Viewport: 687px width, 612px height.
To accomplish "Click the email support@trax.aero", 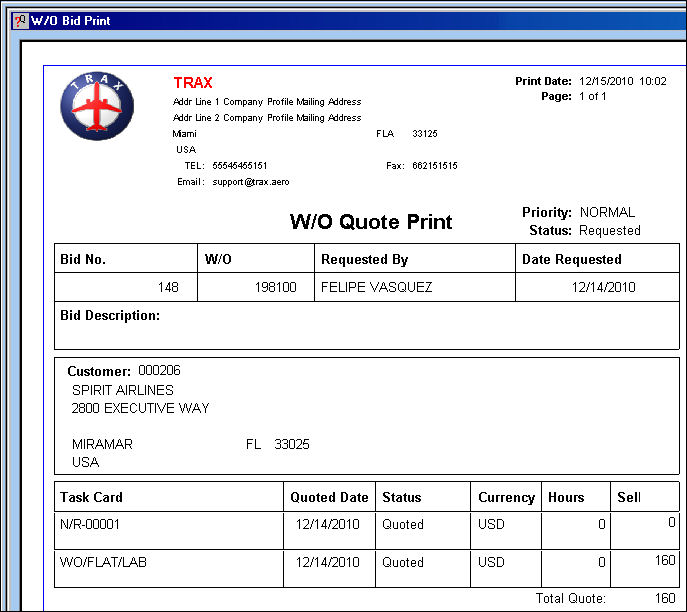I will 251,182.
